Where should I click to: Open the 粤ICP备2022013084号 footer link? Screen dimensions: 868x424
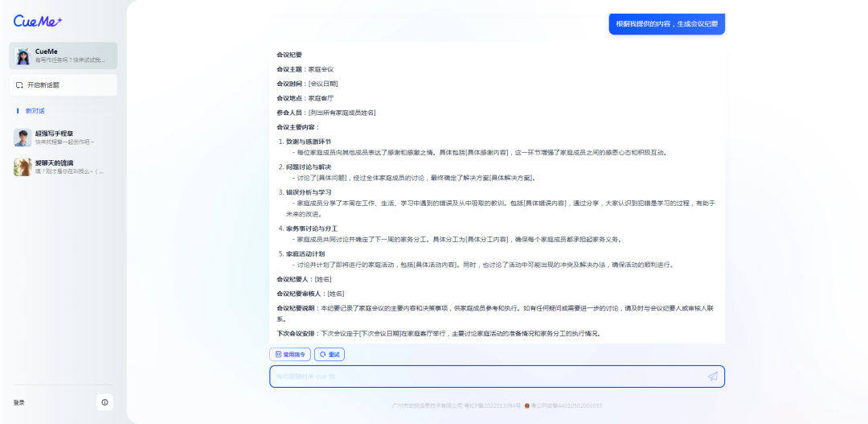492,405
